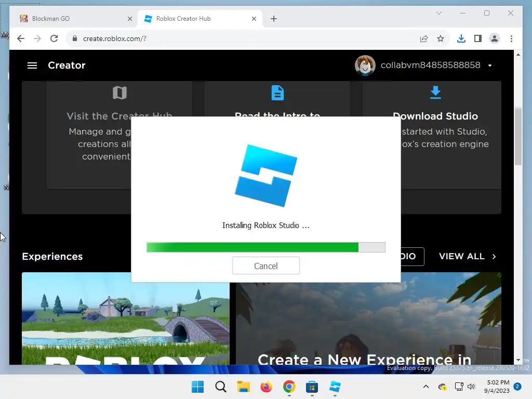
Task: Open Windows taskbar Search
Action: tap(220, 387)
